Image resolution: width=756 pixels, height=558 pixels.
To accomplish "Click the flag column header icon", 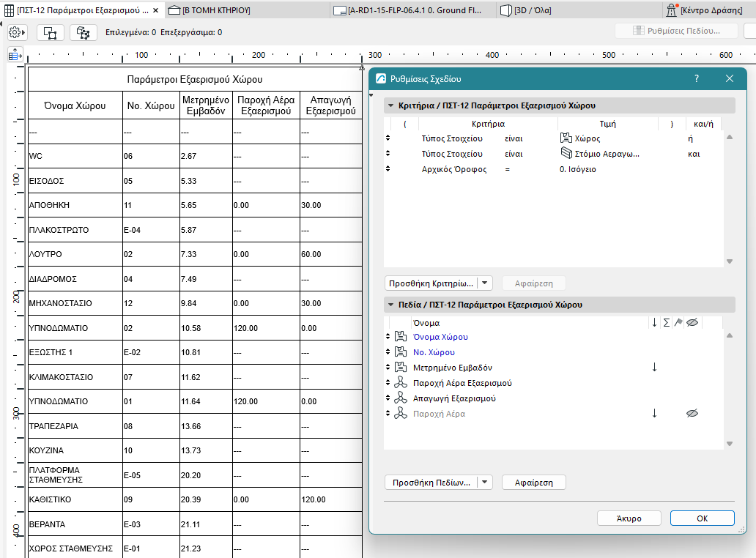I will pyautogui.click(x=679, y=322).
